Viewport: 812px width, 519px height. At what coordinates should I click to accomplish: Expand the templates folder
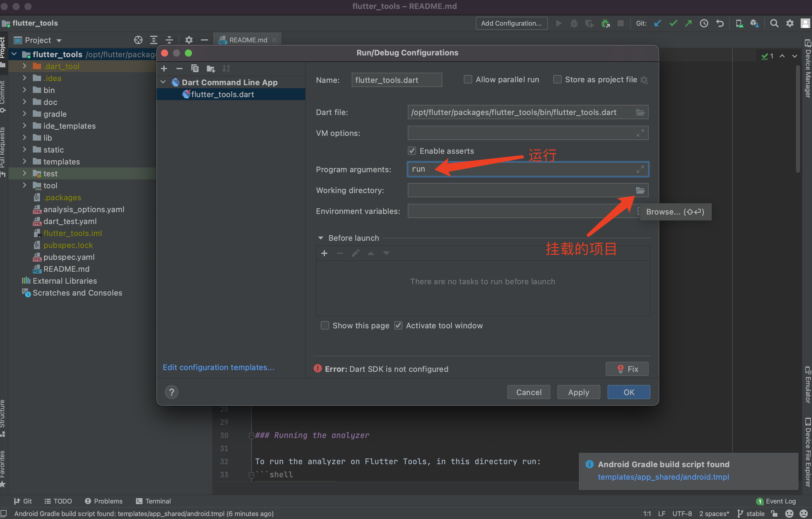click(x=24, y=161)
